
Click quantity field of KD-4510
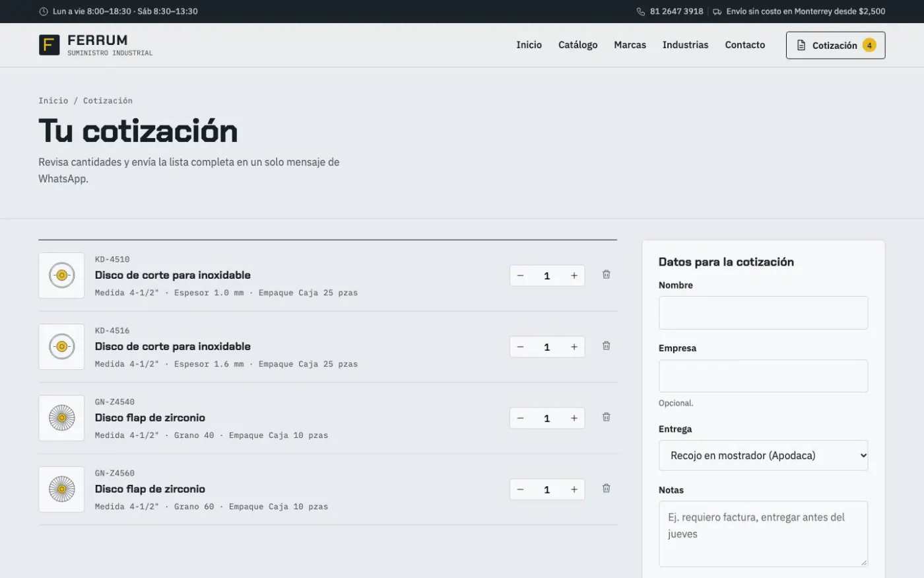point(547,275)
